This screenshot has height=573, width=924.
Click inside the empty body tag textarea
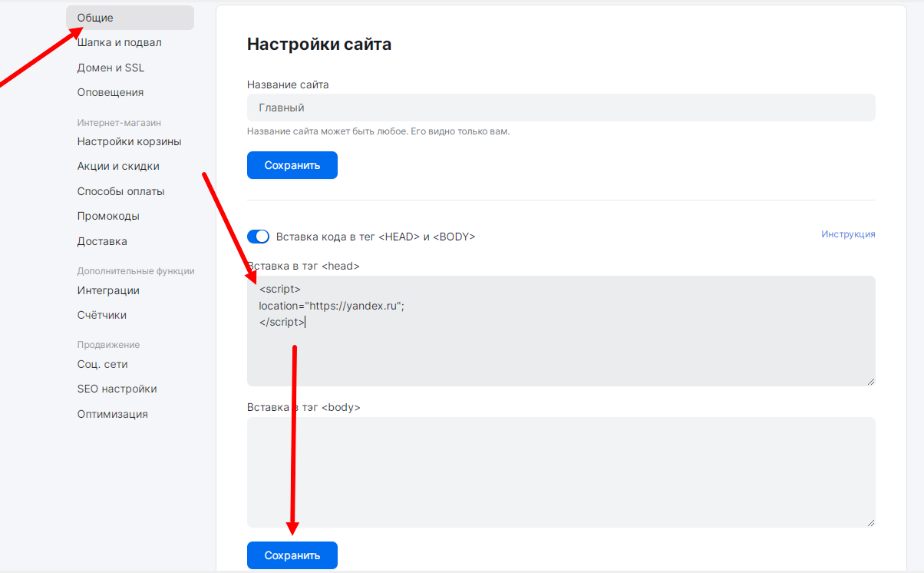[x=561, y=472]
